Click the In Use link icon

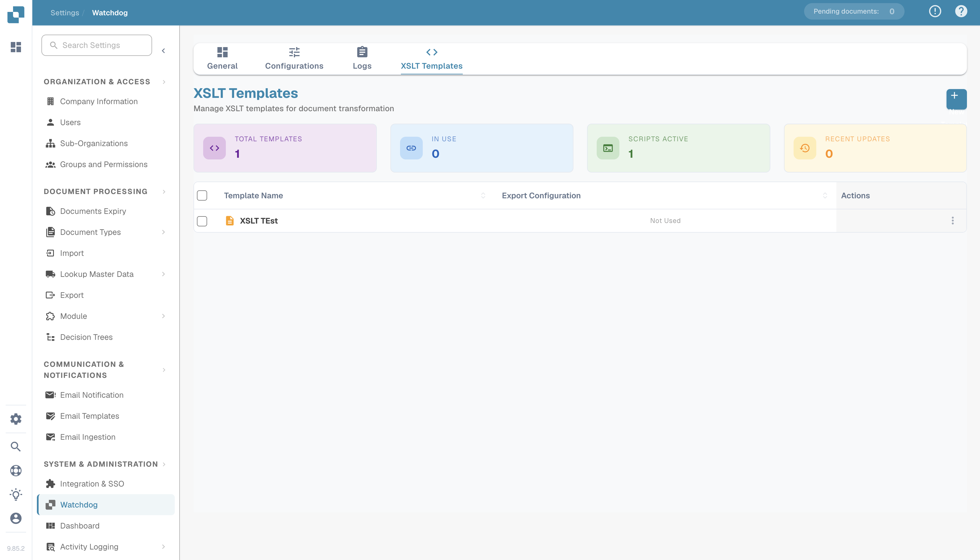pos(411,148)
